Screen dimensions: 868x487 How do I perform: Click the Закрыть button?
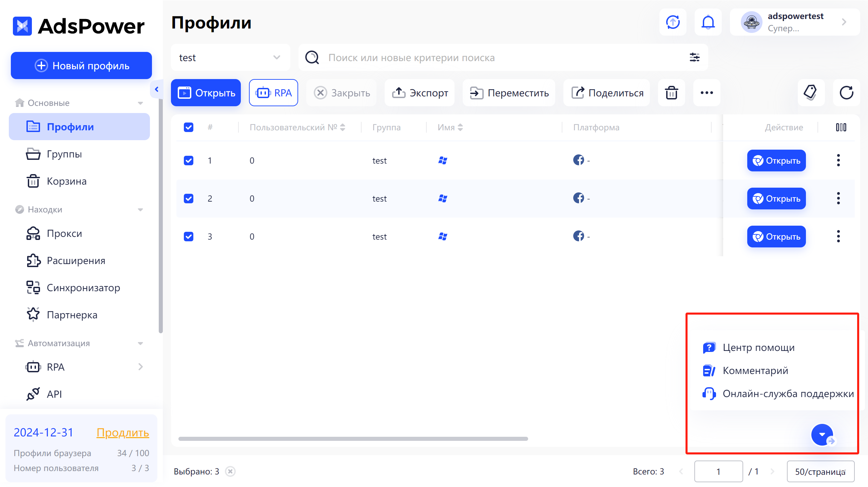pyautogui.click(x=342, y=93)
